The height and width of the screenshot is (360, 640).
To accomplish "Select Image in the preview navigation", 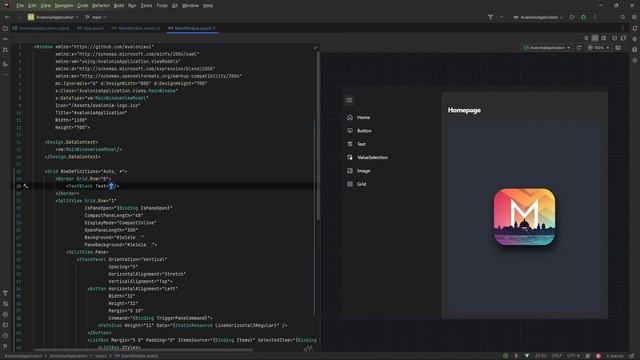I will coord(359,171).
